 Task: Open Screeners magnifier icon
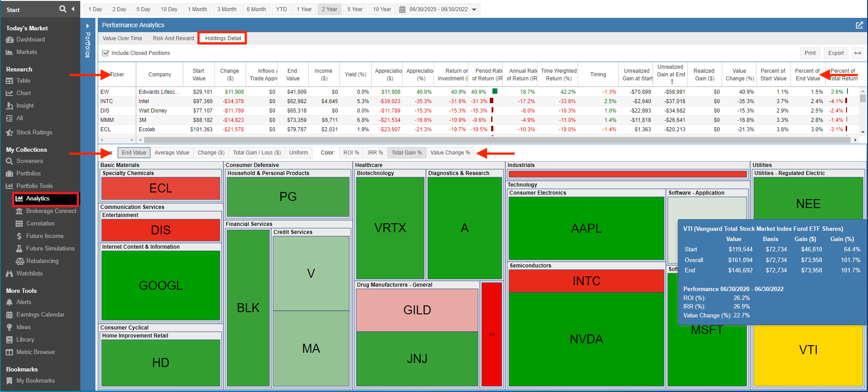(x=9, y=161)
